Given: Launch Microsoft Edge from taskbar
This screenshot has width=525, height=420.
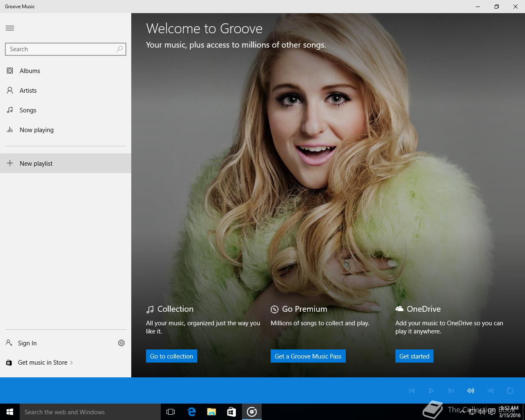Looking at the screenshot, I should pyautogui.click(x=191, y=412).
